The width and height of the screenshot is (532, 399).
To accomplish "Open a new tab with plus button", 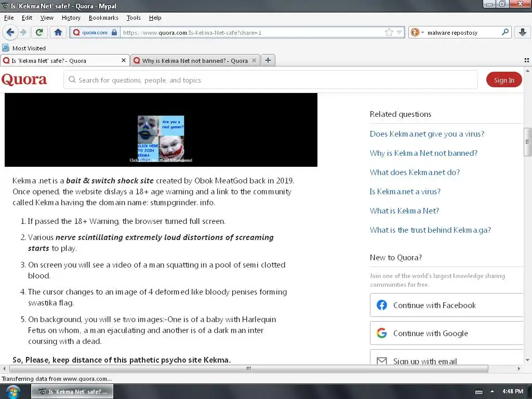I will click(x=268, y=60).
